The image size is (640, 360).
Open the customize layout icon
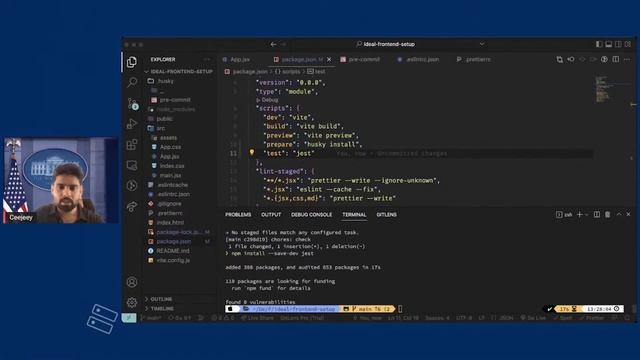click(628, 44)
